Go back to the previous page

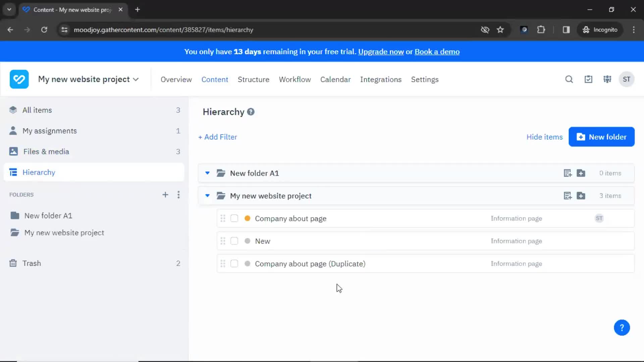pyautogui.click(x=10, y=30)
